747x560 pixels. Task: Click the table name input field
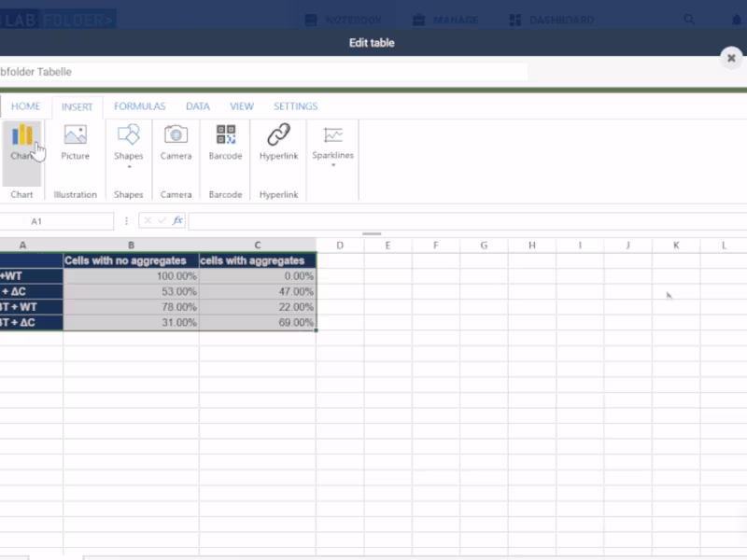263,72
